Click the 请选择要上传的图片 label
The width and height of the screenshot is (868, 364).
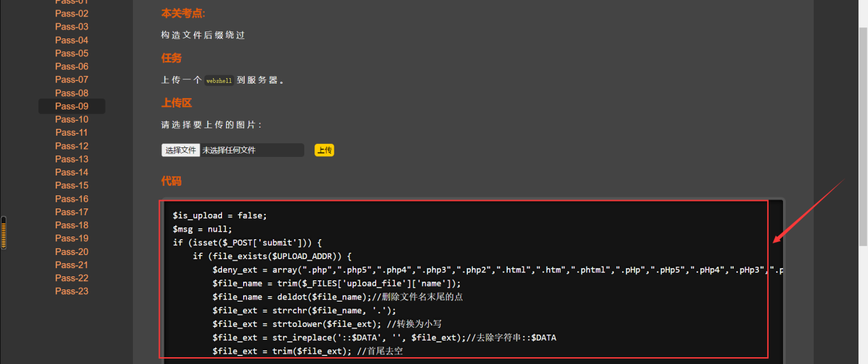[x=212, y=125]
